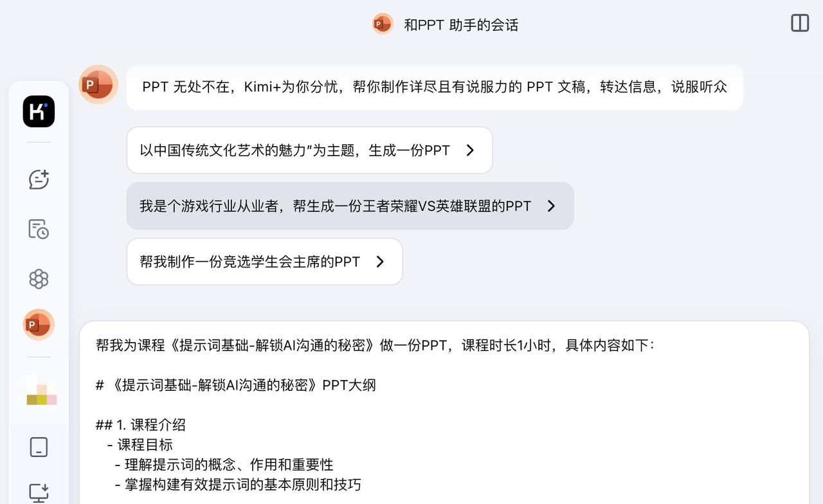
Task: Click the PPT assistant greeting message bubble
Action: (x=434, y=87)
